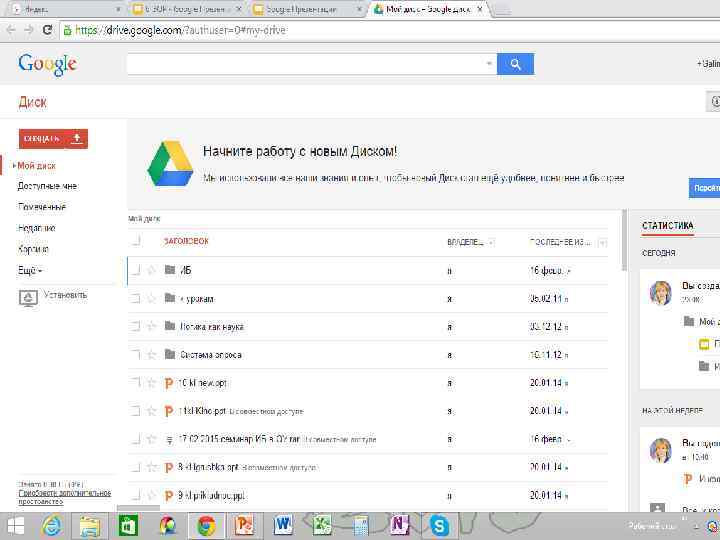This screenshot has height=540, width=720.
Task: Open the Логика как наука folder icon
Action: (170, 326)
